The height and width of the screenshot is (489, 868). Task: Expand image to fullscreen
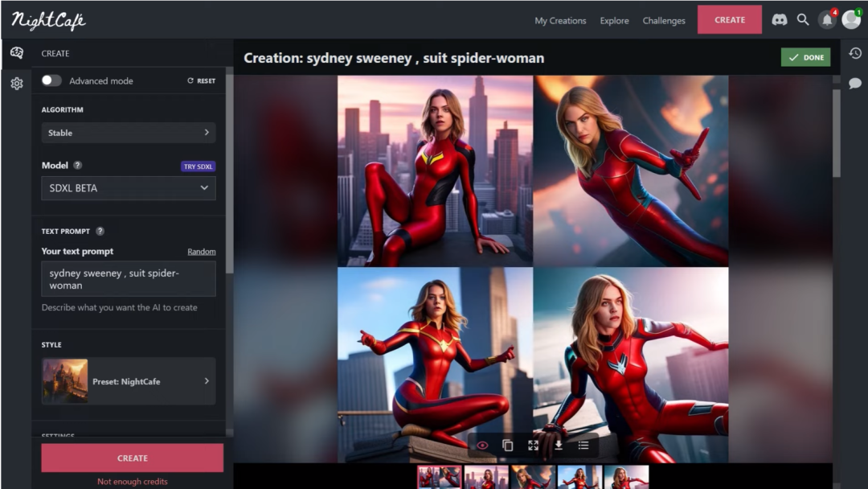point(533,445)
